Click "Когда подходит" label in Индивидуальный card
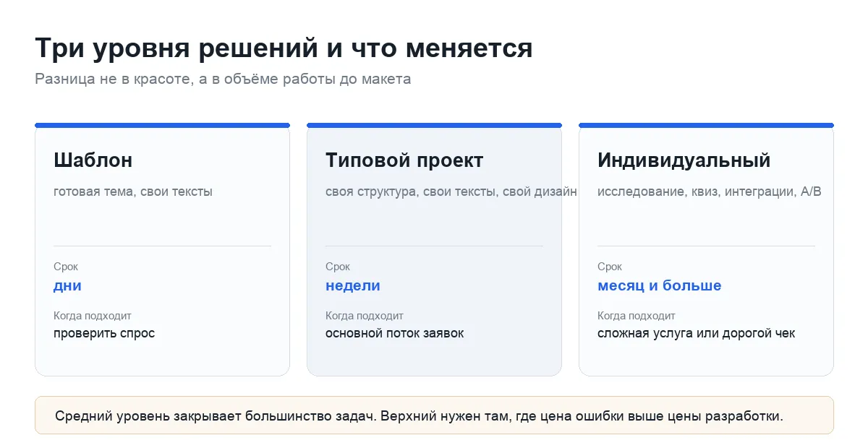This screenshot has width=868, height=448. pos(637,316)
